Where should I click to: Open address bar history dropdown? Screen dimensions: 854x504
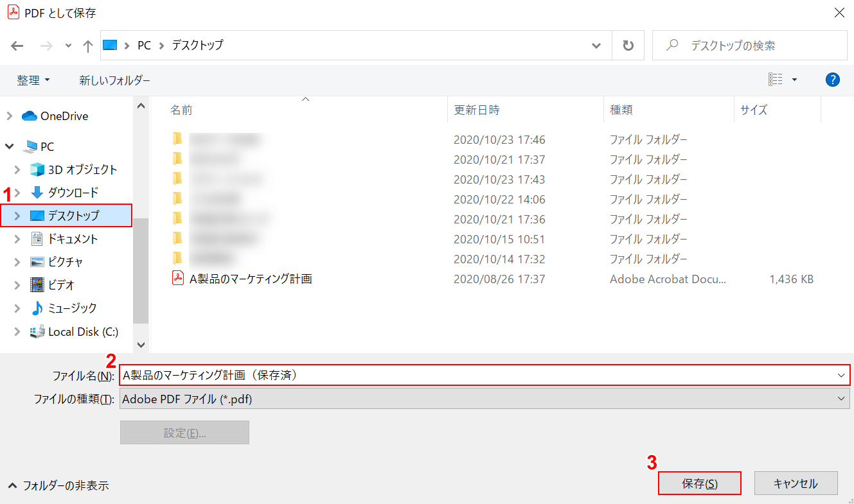tap(596, 46)
